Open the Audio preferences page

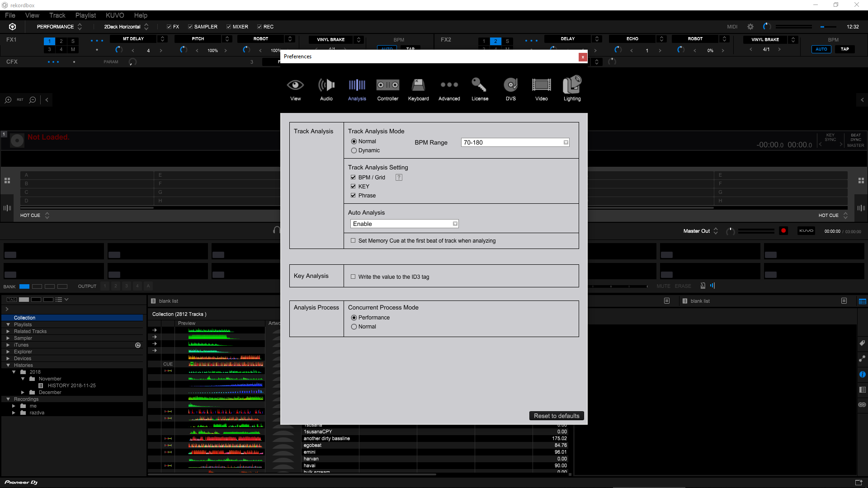click(x=326, y=89)
